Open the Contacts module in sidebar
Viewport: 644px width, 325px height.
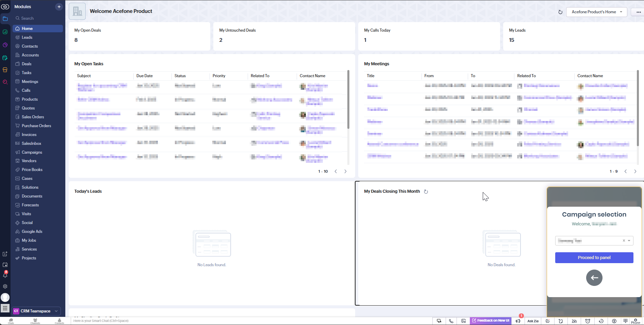click(x=37, y=46)
